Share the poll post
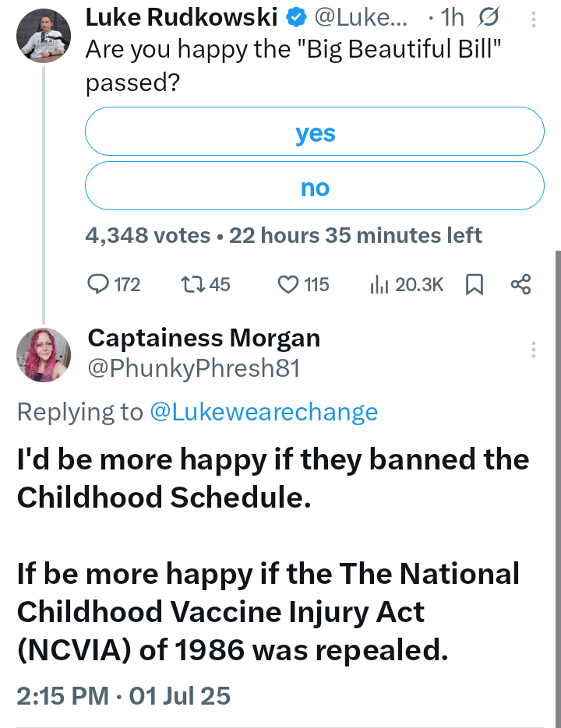Viewport: 561px width, 728px height. click(x=520, y=285)
